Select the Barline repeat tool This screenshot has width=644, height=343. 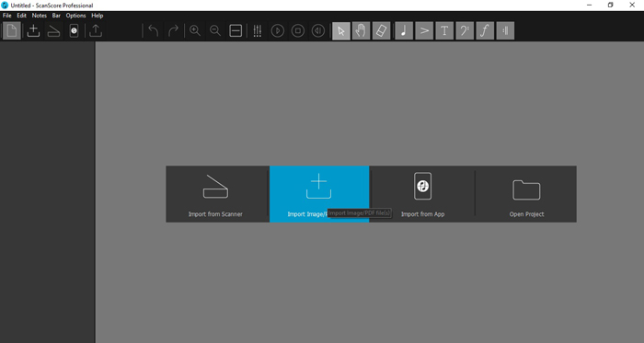pos(505,30)
